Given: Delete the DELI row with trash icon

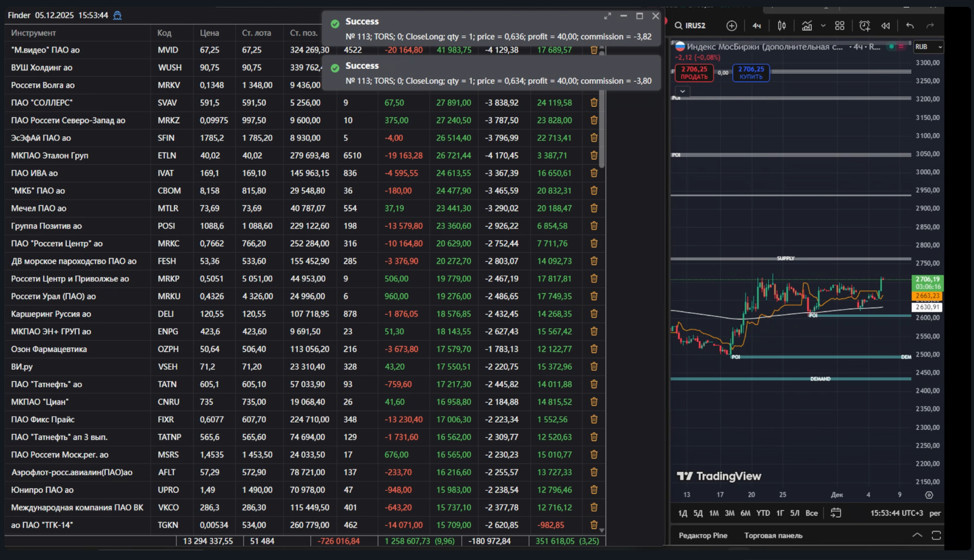Looking at the screenshot, I should (594, 314).
